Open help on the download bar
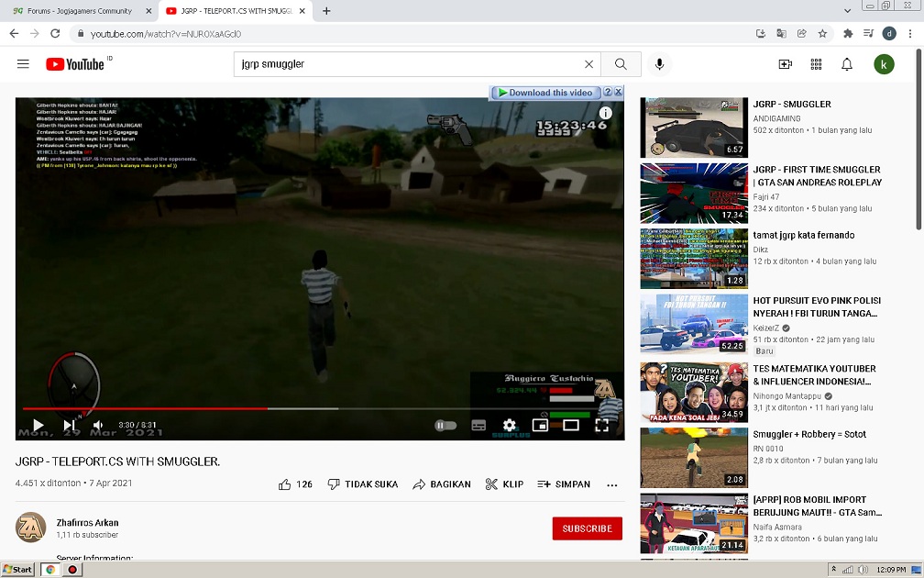The width and height of the screenshot is (924, 578). [x=608, y=92]
